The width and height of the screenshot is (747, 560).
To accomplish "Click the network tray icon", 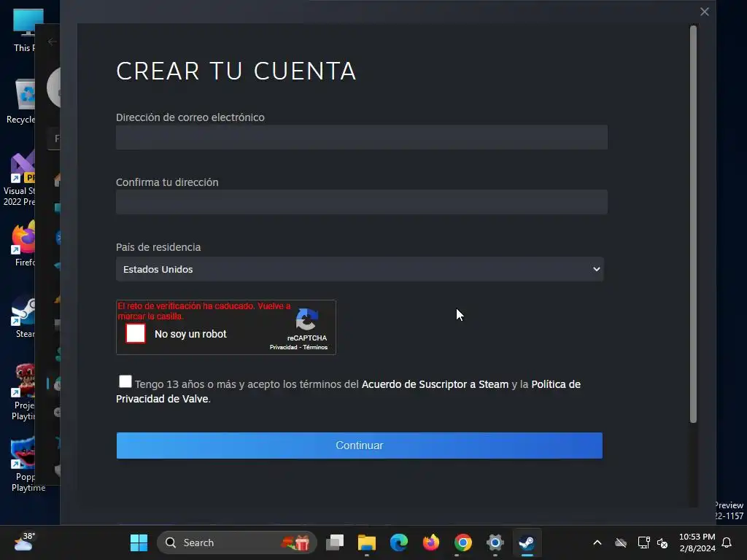I will click(643, 542).
